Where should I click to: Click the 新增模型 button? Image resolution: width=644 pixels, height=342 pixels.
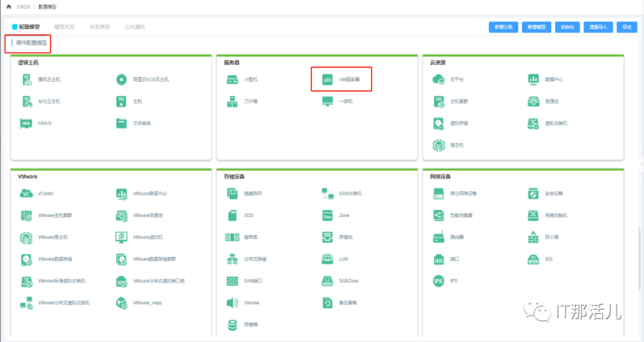click(x=536, y=27)
